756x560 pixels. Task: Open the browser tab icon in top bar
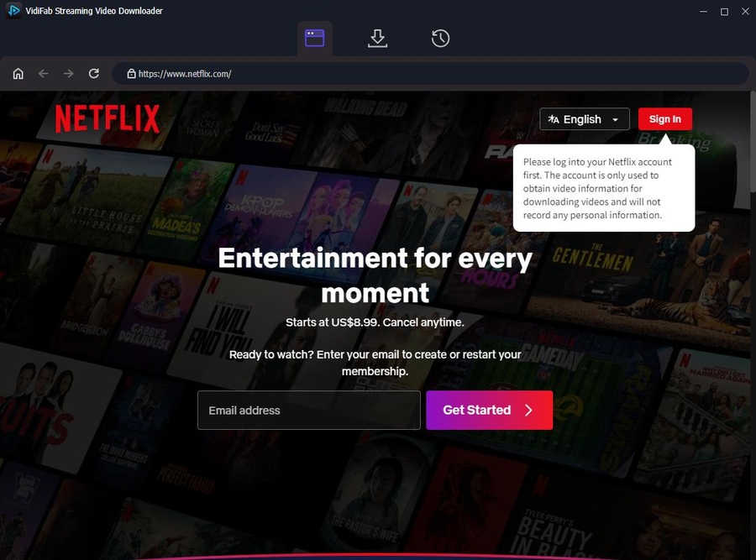click(314, 38)
